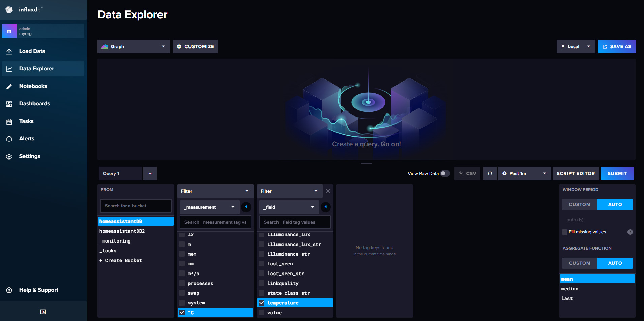
Task: Show help for Fill missing values
Action: pos(630,232)
